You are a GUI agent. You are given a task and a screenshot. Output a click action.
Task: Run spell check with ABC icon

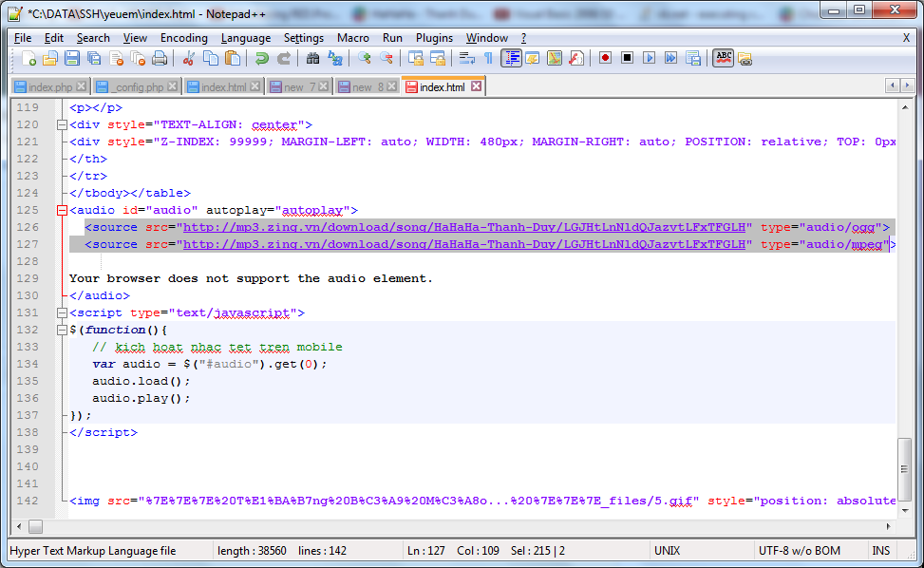[x=724, y=58]
